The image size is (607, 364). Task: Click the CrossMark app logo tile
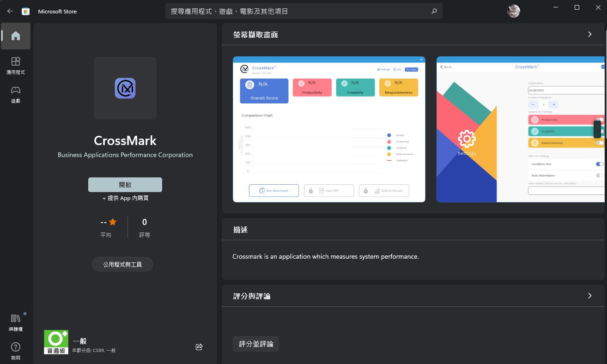point(125,88)
